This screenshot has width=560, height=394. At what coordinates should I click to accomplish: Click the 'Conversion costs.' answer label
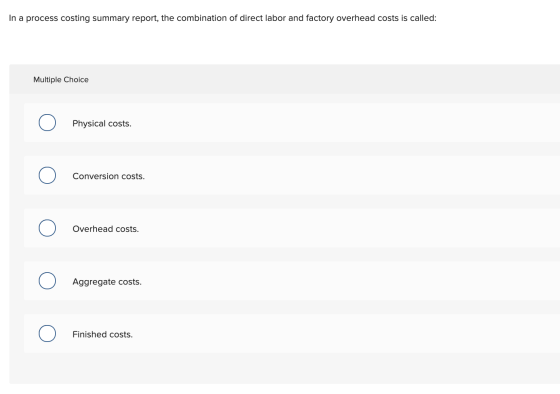click(109, 176)
